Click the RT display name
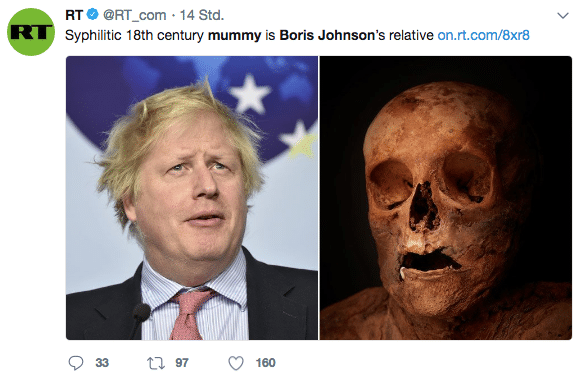583x376 pixels. click(74, 15)
